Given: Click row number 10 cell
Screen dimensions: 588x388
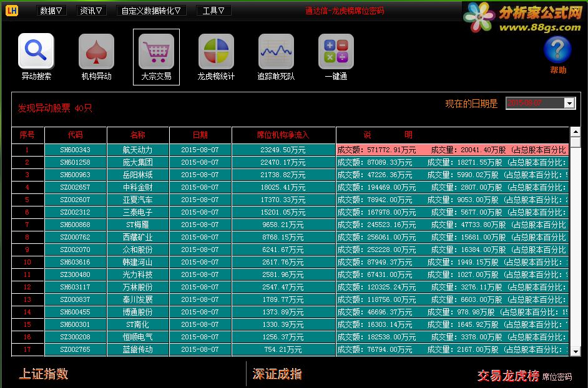Looking at the screenshot, I should 27,262.
